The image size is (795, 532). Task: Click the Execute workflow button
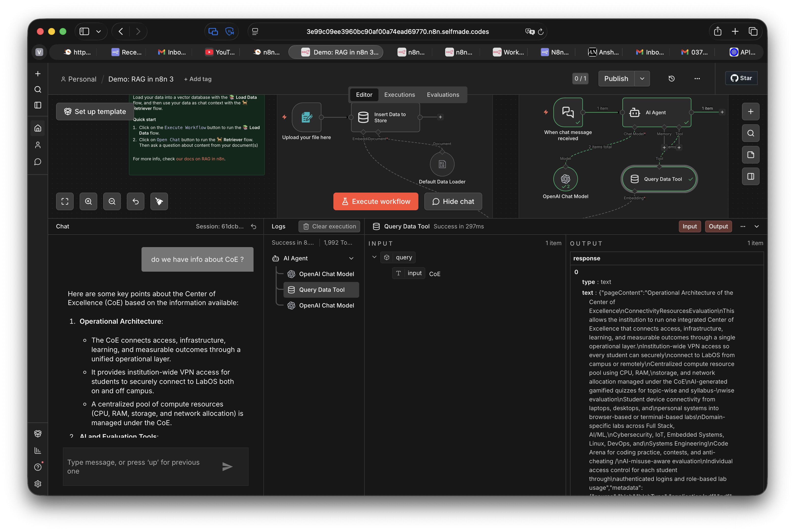click(x=375, y=202)
